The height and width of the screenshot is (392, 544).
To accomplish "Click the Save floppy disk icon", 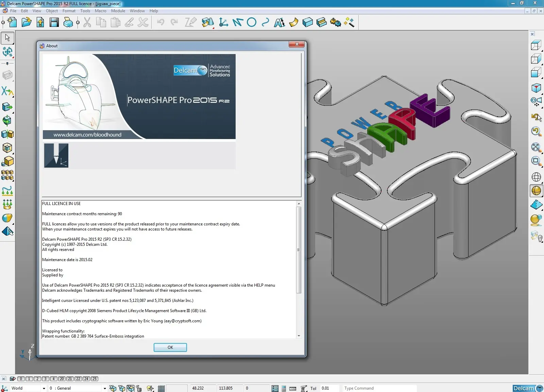I will [x=54, y=22].
